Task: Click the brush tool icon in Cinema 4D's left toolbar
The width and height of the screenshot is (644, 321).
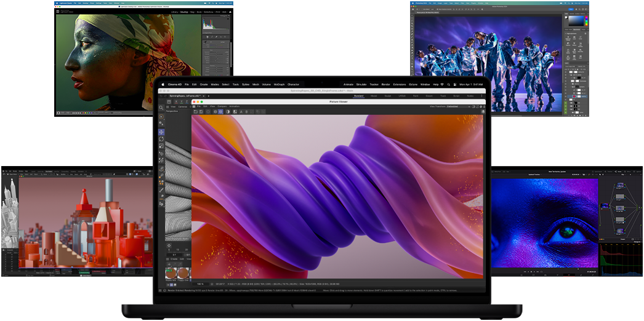Action: 161,190
